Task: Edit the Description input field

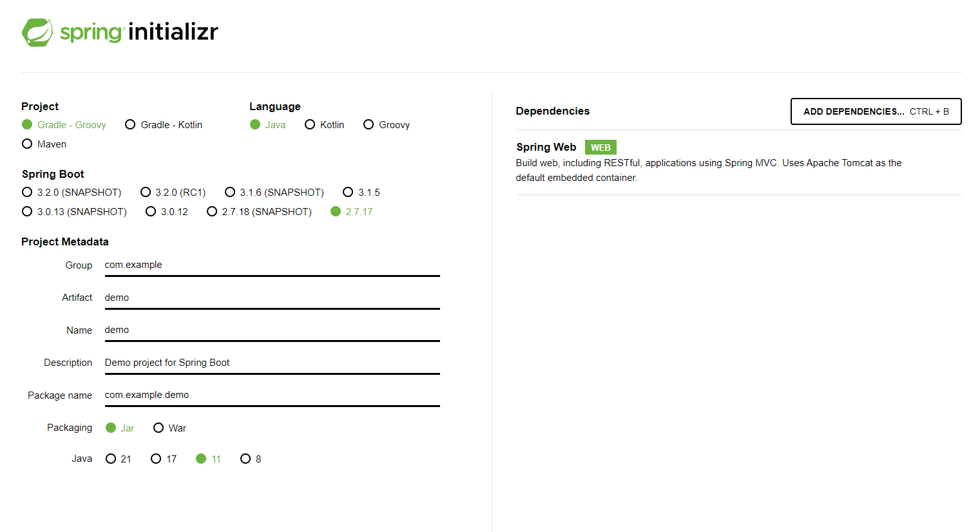Action: click(272, 363)
